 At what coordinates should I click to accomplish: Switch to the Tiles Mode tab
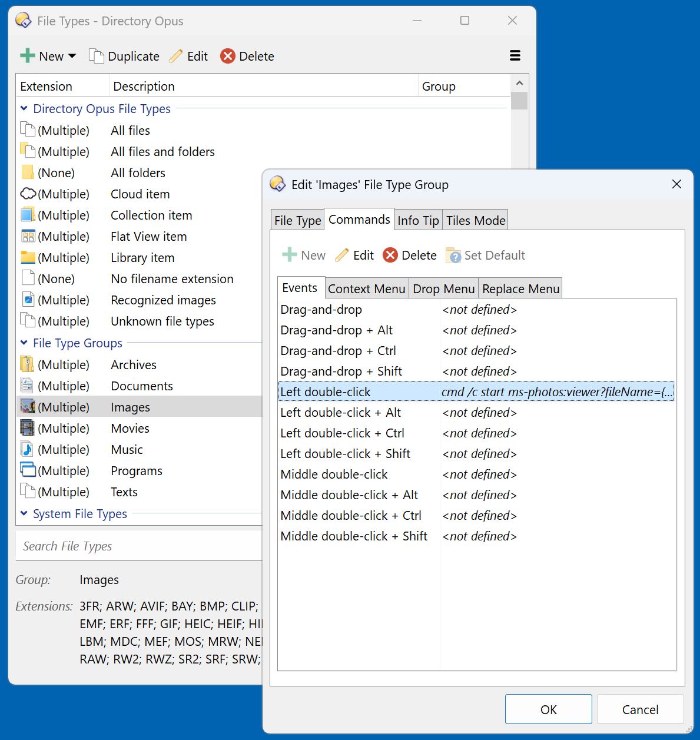[x=475, y=220]
